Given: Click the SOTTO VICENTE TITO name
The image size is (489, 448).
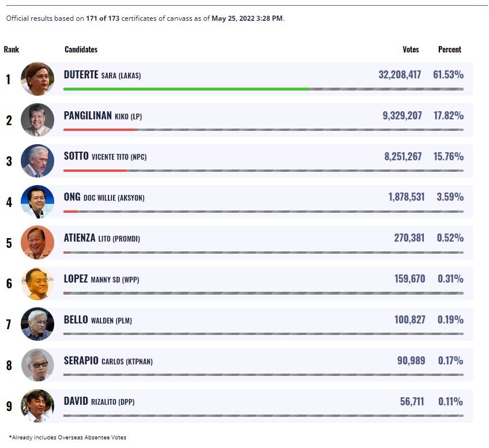Looking at the screenshot, I should click(x=105, y=156).
